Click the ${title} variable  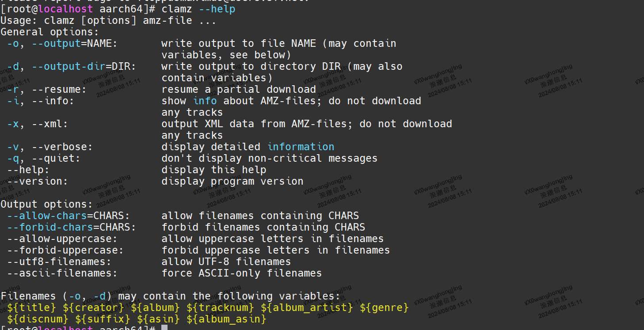coord(31,307)
